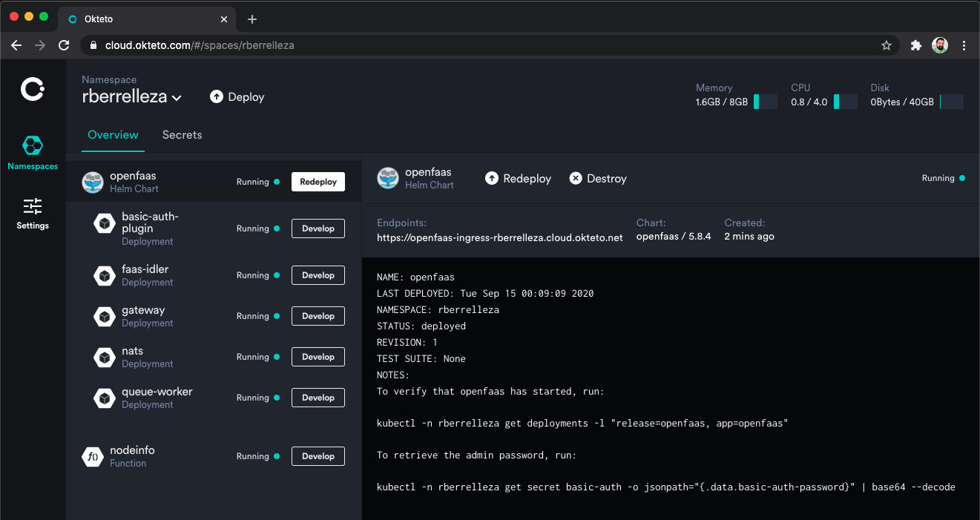Click the '1.6GB / 8GB' memory value
Viewport: 980px width, 520px height.
pos(722,102)
